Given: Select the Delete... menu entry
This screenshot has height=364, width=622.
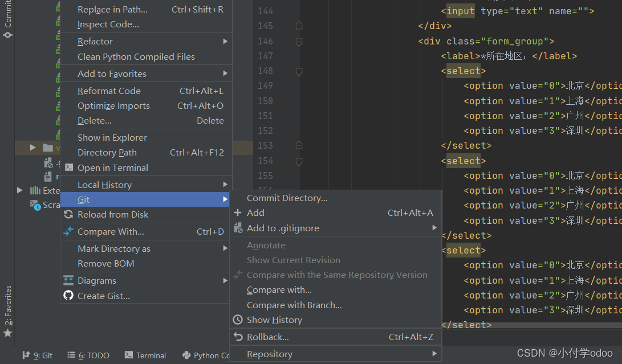Looking at the screenshot, I should [x=147, y=121].
